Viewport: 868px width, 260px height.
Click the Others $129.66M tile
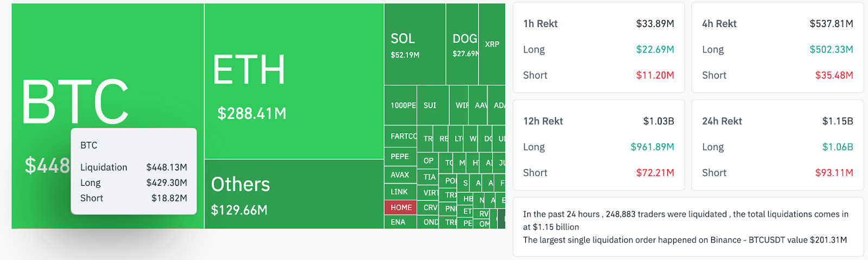coord(294,194)
